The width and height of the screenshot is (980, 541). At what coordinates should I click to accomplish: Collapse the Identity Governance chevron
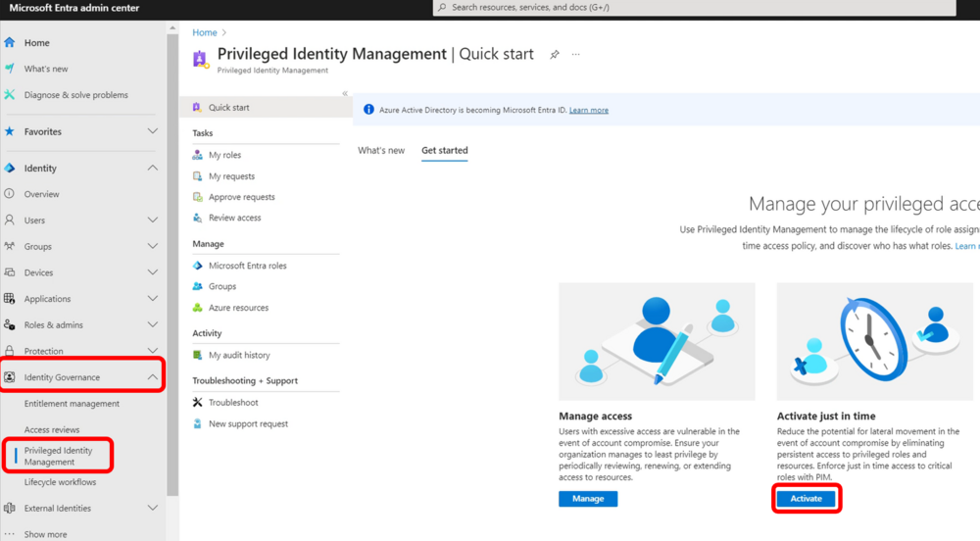coord(153,377)
